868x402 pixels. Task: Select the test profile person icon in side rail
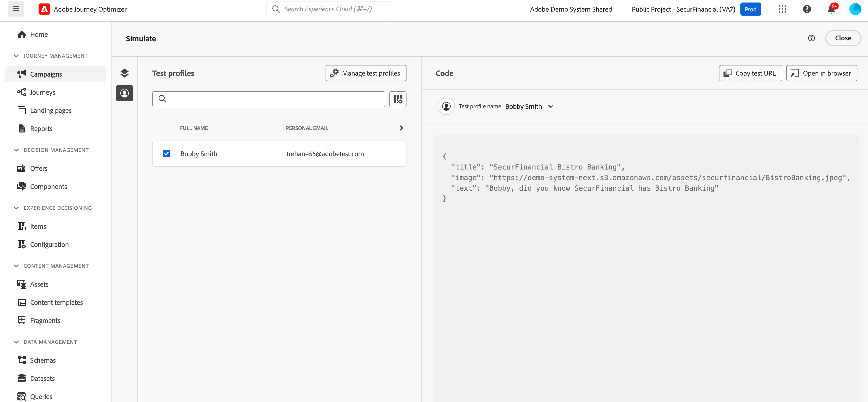[x=124, y=93]
